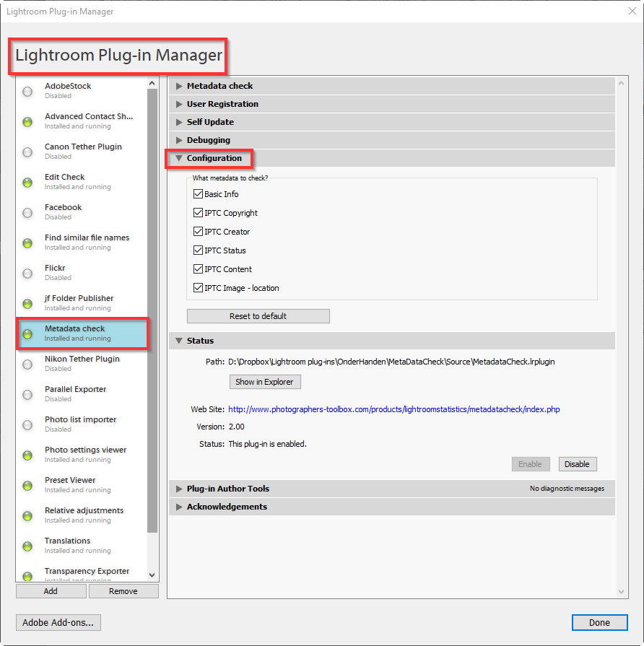Collapse the Configuration section
The width and height of the screenshot is (644, 646).
point(179,158)
